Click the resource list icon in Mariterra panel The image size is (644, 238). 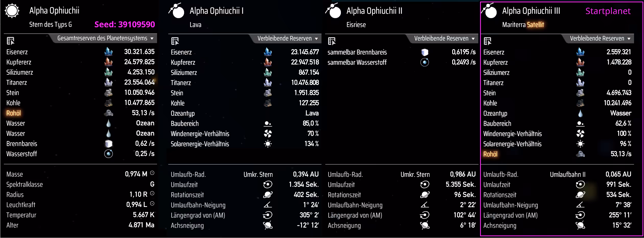click(487, 41)
